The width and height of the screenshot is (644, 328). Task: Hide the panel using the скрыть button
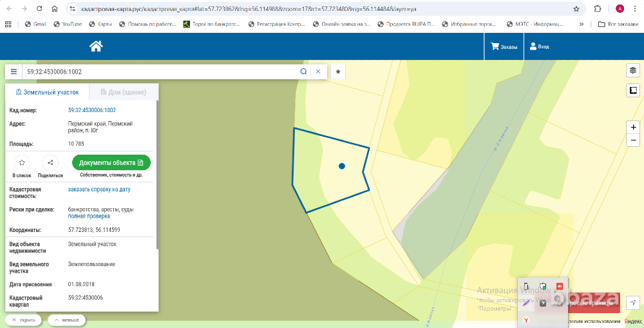click(24, 320)
